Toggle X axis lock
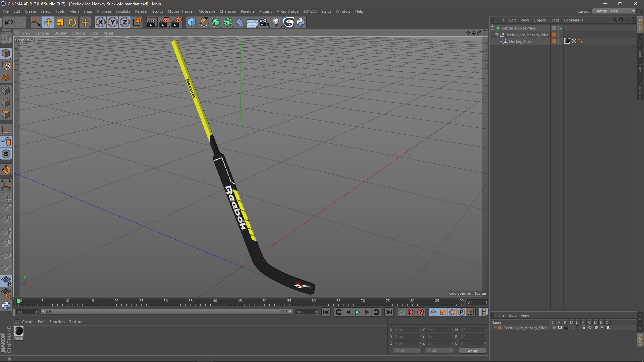Viewport: 644px width, 362px height. [100, 22]
